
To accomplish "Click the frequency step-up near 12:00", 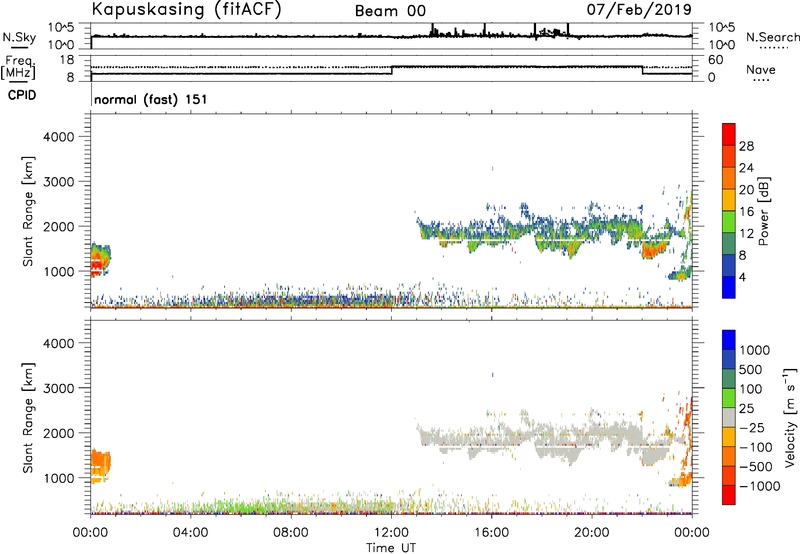I will (391, 70).
